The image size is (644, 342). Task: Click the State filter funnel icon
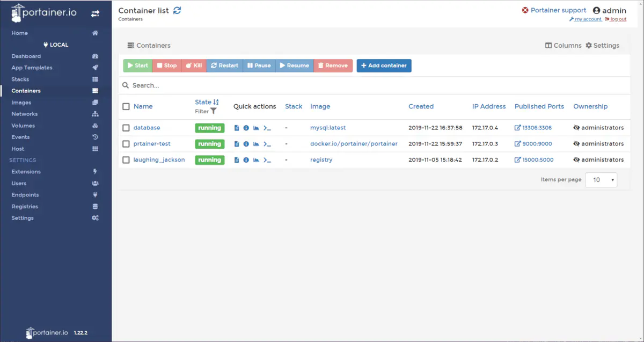point(214,111)
